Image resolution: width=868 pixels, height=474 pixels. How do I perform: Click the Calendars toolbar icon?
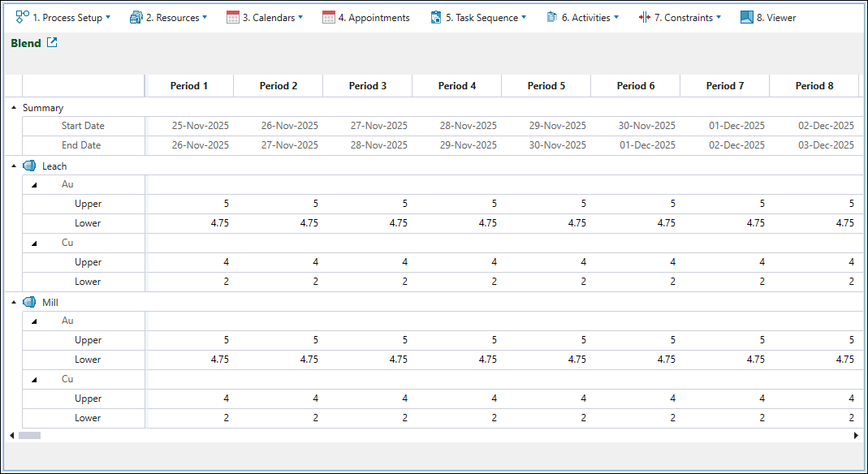tap(233, 17)
